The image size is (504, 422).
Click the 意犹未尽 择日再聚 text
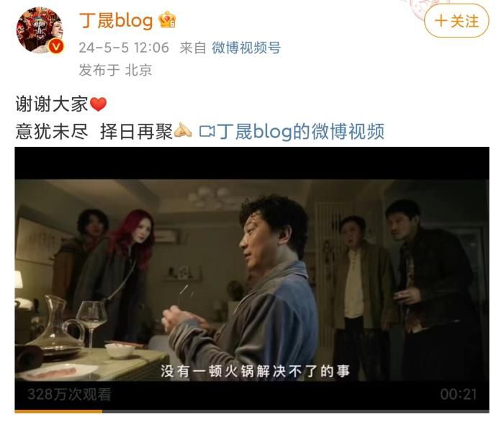pyautogui.click(x=94, y=132)
